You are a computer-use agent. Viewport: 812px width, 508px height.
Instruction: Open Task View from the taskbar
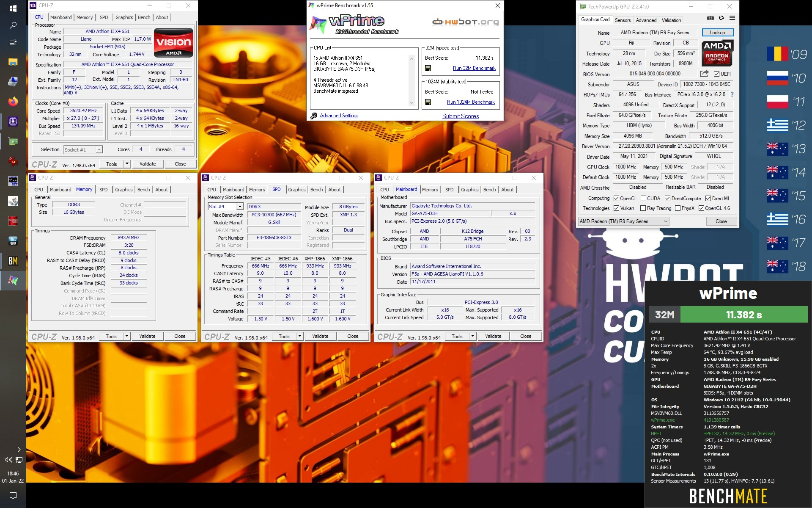[13, 42]
